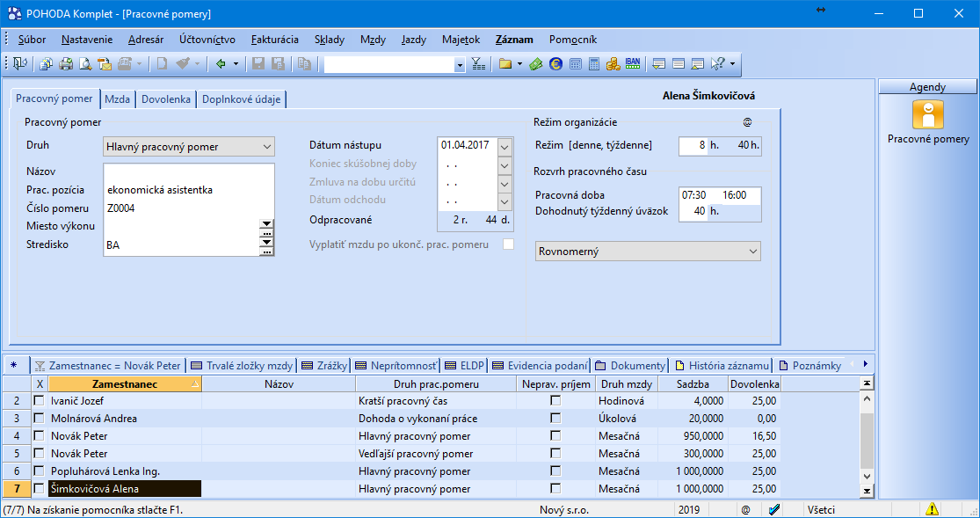Image resolution: width=980 pixels, height=518 pixels.
Task: Click the Prac. pozícia field ekonomická asistentka
Action: coord(182,190)
